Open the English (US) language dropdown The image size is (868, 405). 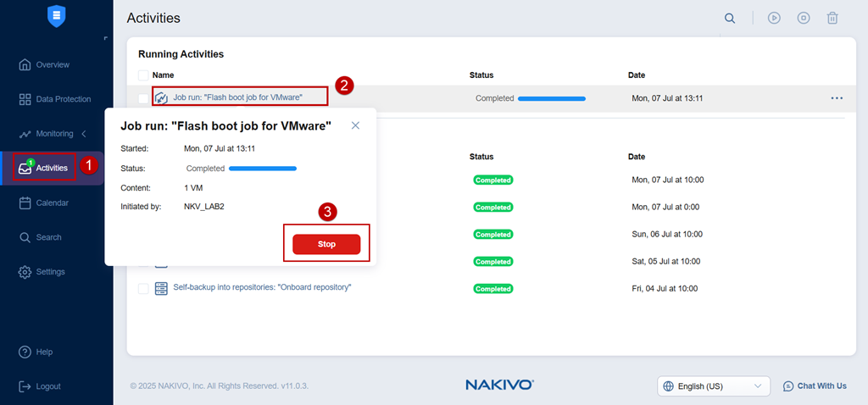tap(714, 386)
